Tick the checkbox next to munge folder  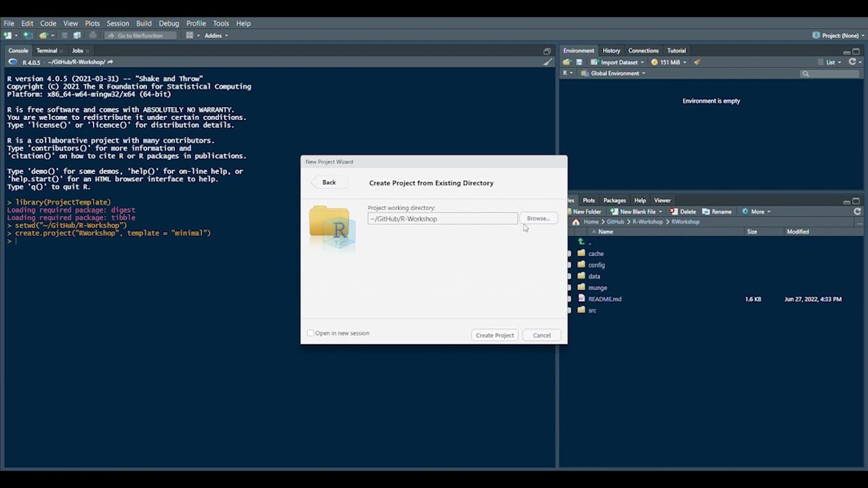point(570,287)
